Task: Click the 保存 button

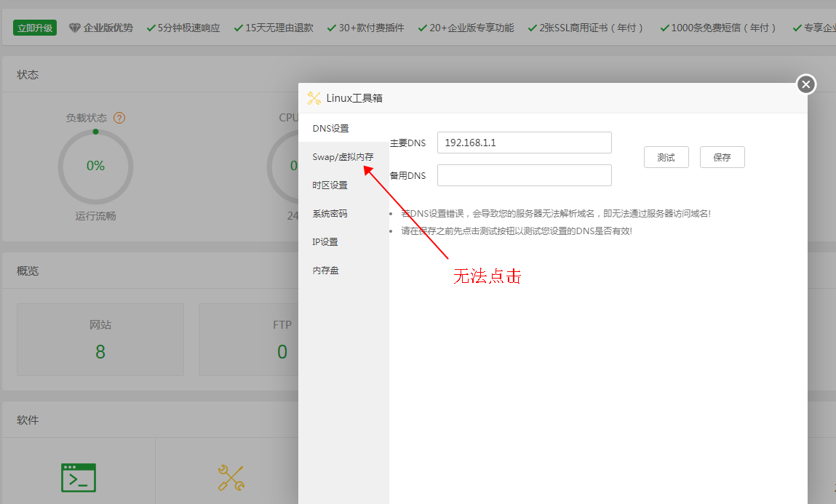Action: pyautogui.click(x=722, y=157)
